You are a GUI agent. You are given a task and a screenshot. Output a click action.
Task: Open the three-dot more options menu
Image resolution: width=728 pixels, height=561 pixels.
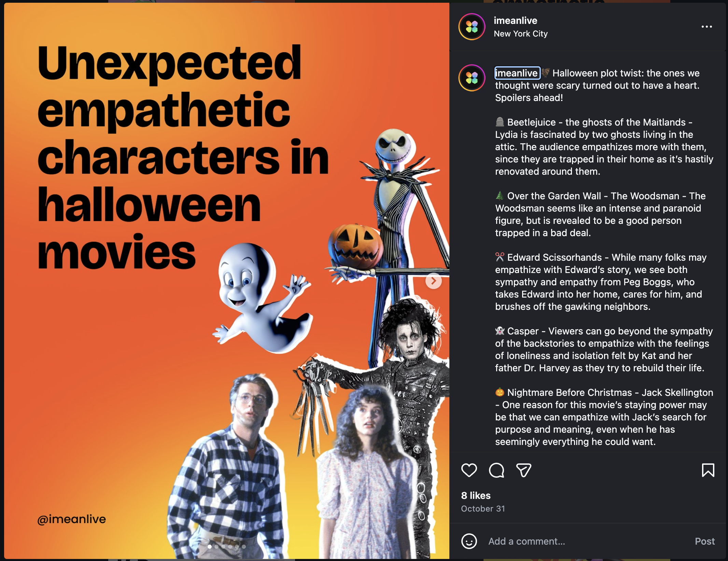[706, 27]
